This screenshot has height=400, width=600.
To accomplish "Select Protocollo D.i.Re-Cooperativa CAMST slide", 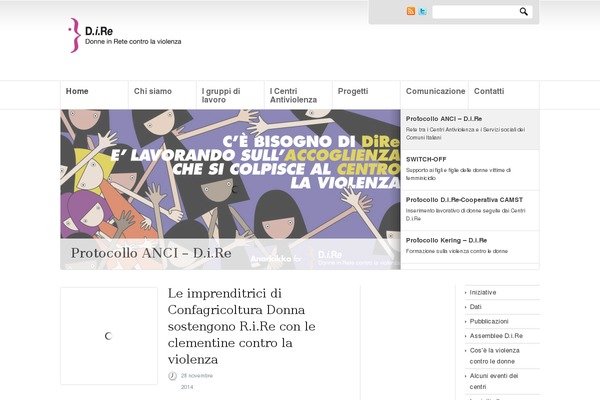I will 470,211.
